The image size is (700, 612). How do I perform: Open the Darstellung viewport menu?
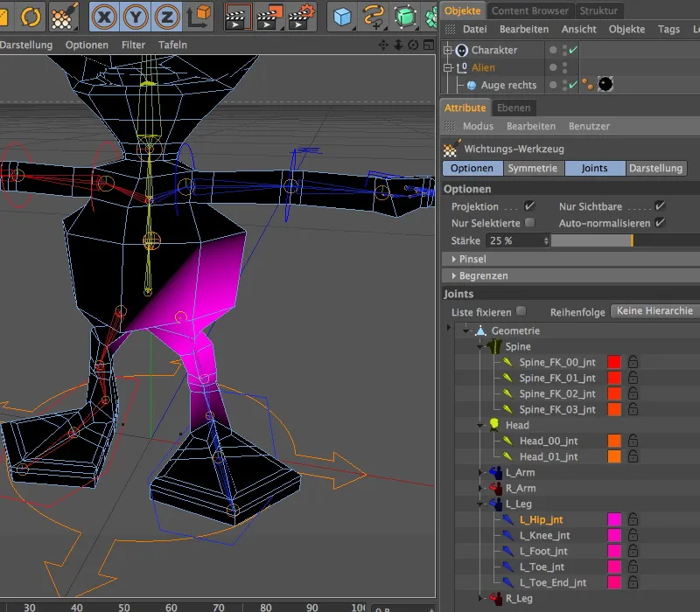26,45
